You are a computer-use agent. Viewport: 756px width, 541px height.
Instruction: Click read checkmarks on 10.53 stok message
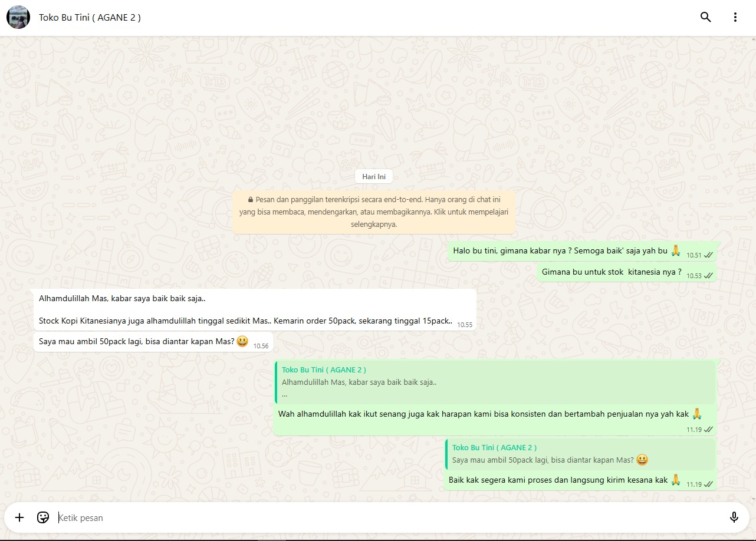tap(709, 275)
